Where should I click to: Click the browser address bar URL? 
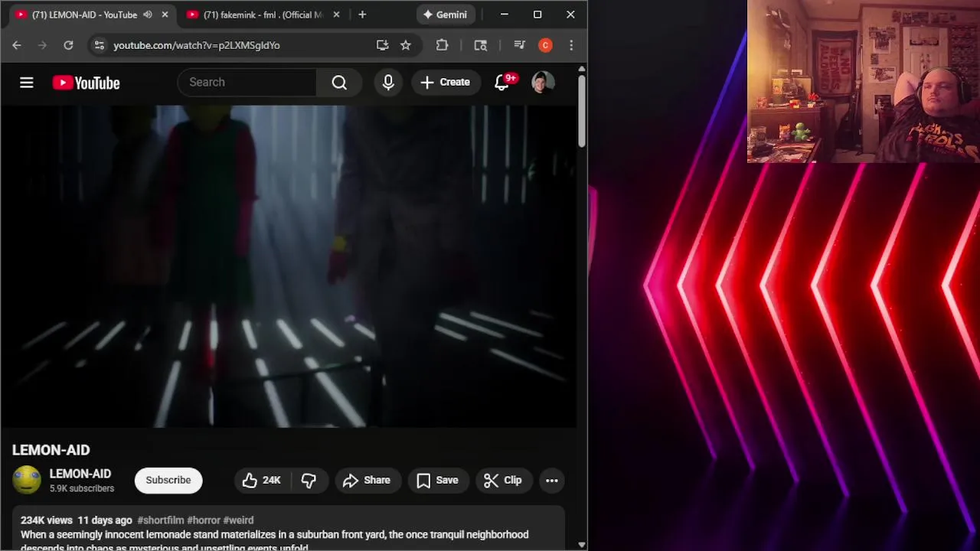tap(197, 45)
